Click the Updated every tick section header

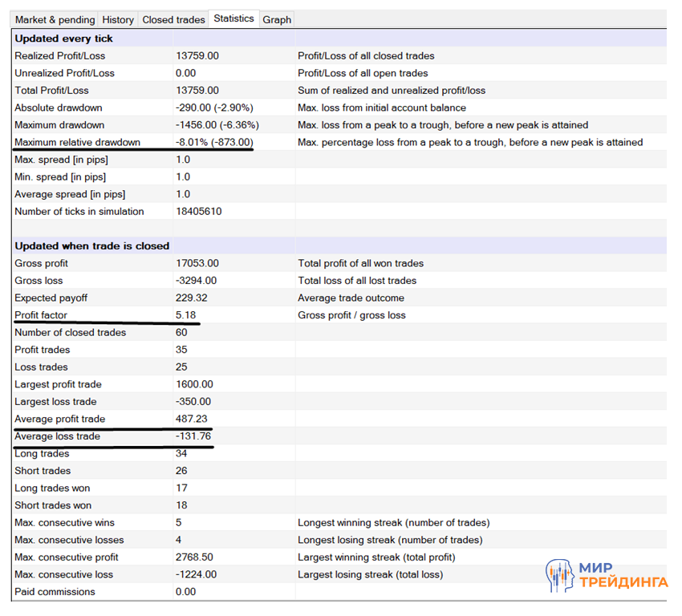pos(64,38)
